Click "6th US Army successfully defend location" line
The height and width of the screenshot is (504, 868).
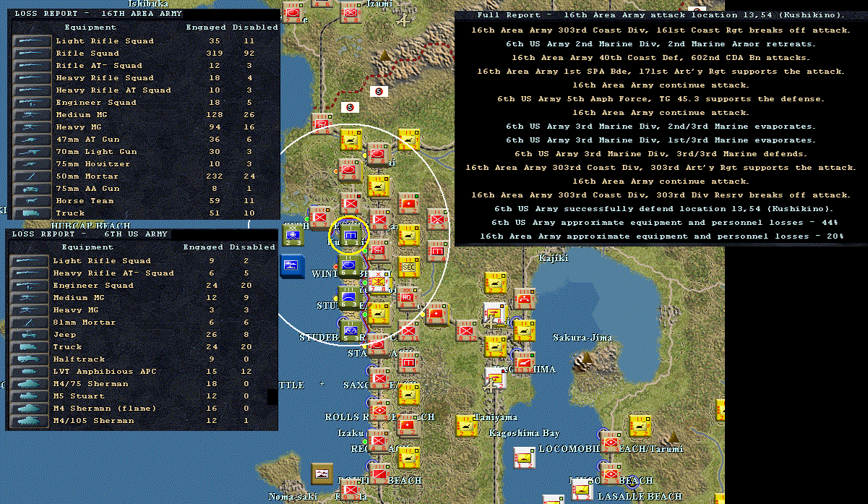coord(661,209)
